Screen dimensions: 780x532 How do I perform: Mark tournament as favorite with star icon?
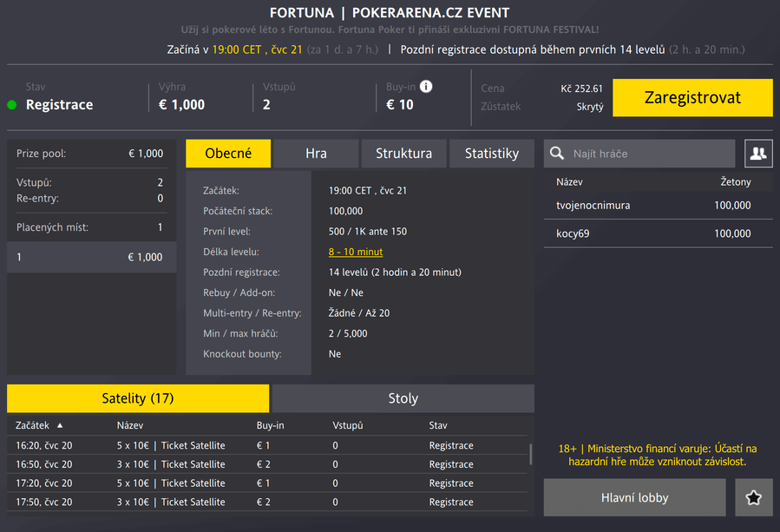(x=754, y=497)
